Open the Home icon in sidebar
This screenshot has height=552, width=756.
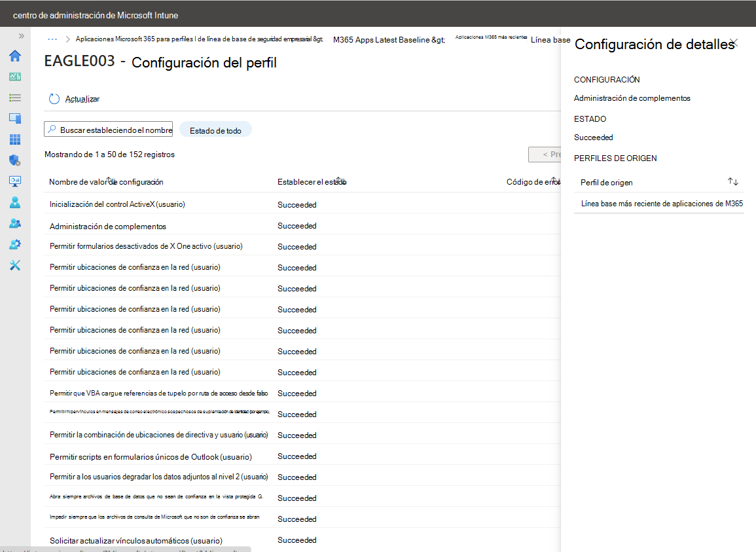(x=15, y=56)
